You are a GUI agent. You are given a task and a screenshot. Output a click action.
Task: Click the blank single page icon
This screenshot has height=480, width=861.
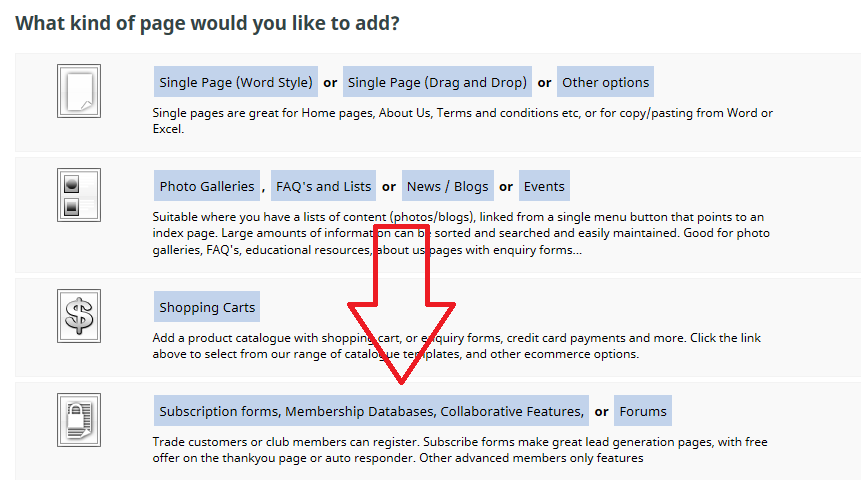pos(78,91)
